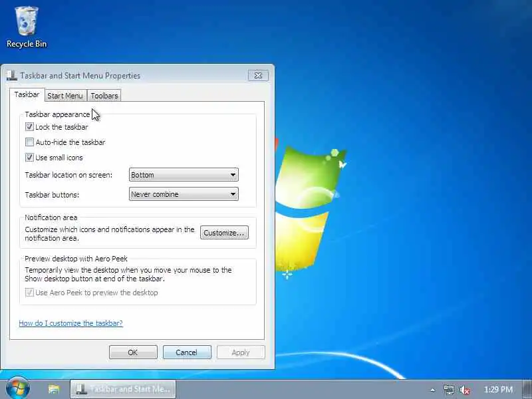This screenshot has height=399, width=532.
Task: Click the Notification area group label
Action: pyautogui.click(x=51, y=217)
